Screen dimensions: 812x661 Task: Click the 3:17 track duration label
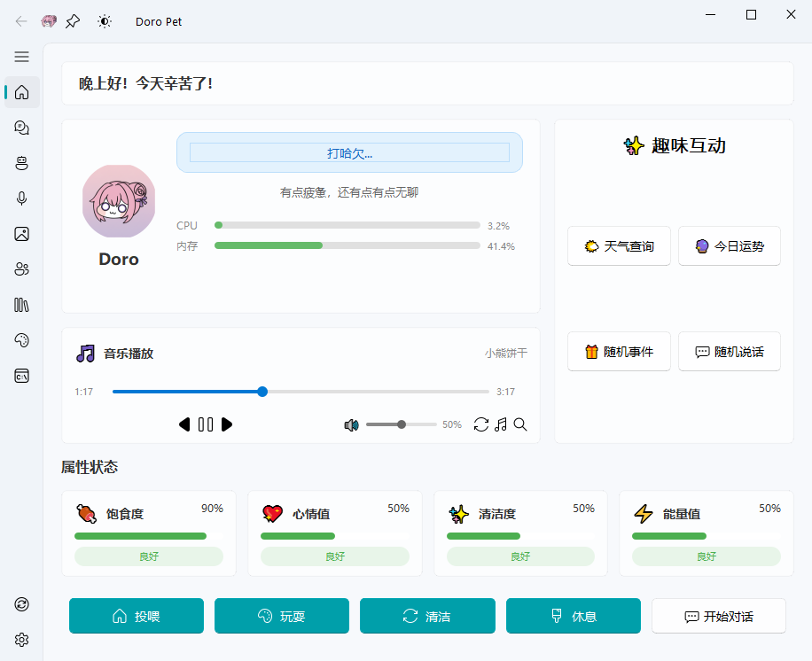click(505, 392)
